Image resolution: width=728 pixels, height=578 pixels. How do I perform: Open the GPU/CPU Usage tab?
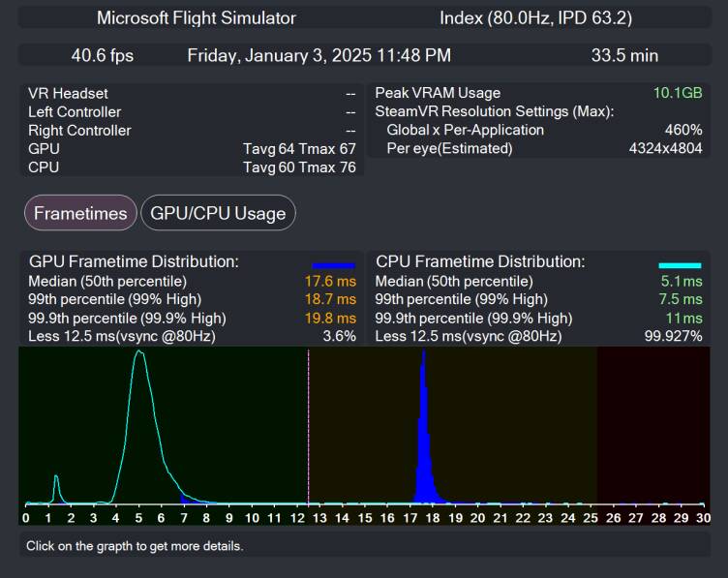(218, 213)
